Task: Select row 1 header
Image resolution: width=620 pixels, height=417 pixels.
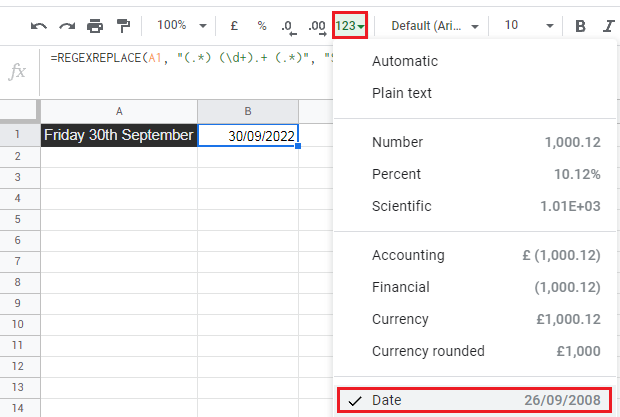Action: [x=20, y=135]
